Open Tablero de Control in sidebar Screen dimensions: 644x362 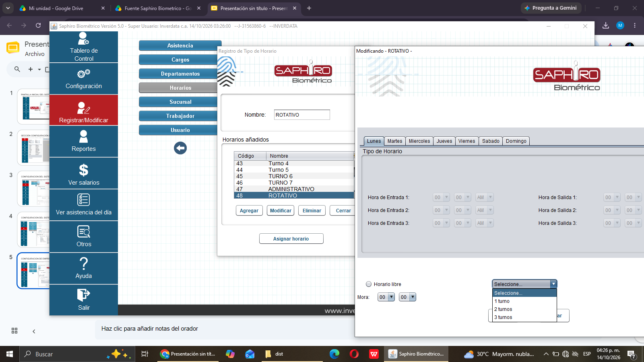point(84,47)
